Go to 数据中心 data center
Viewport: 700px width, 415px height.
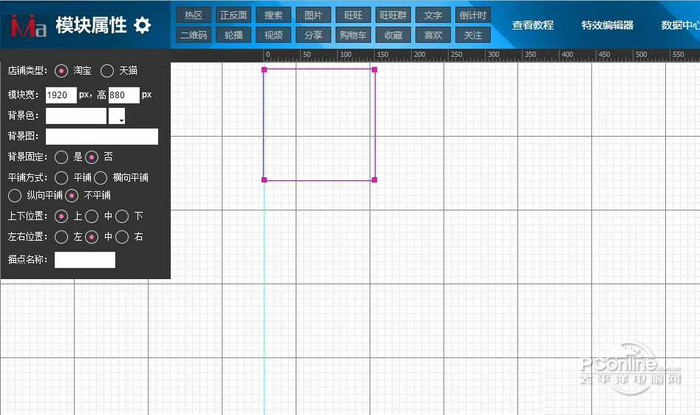click(x=680, y=25)
